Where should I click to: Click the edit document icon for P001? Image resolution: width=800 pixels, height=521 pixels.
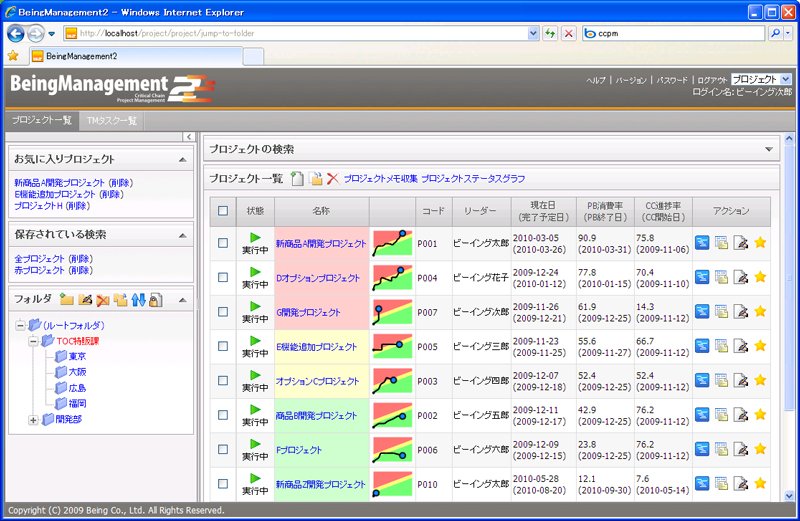pyautogui.click(x=740, y=243)
